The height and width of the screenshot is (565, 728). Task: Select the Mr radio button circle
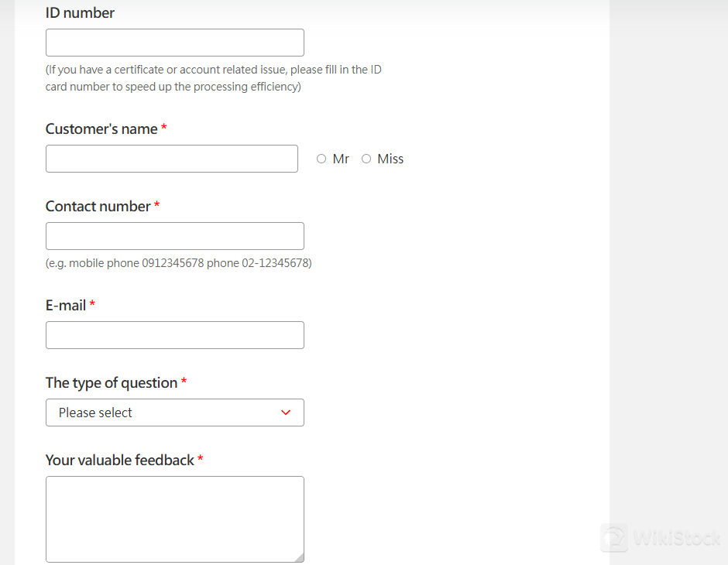point(321,159)
